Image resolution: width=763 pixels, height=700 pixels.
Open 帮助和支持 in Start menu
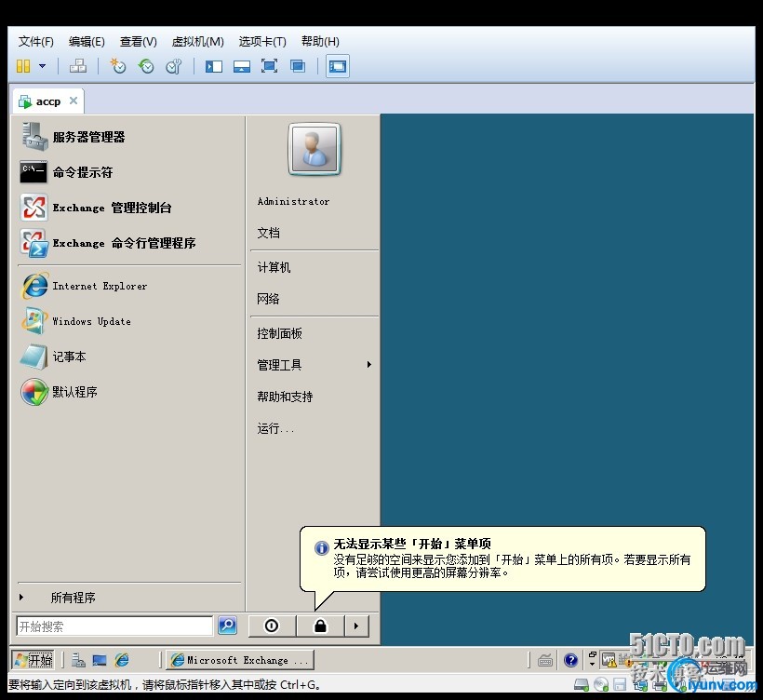tap(285, 397)
